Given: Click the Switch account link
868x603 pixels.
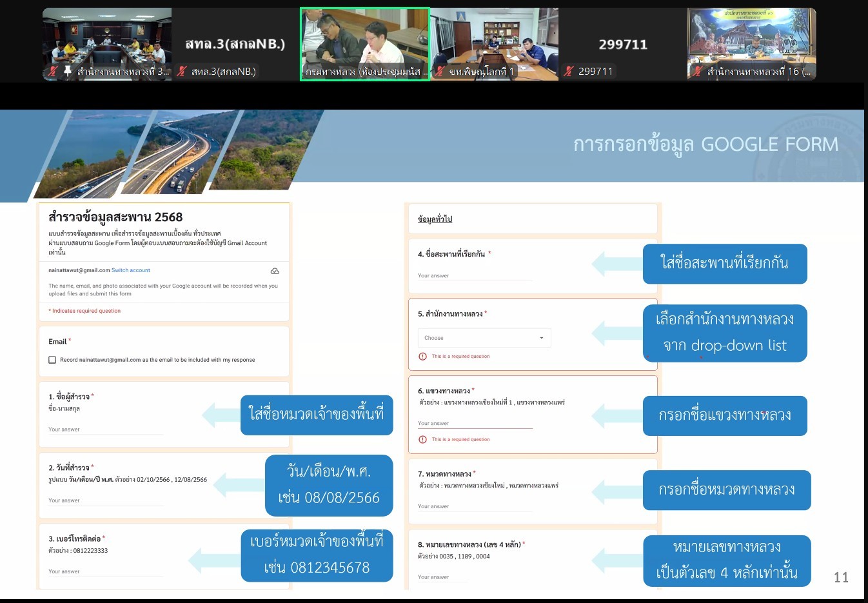Looking at the screenshot, I should 131,270.
